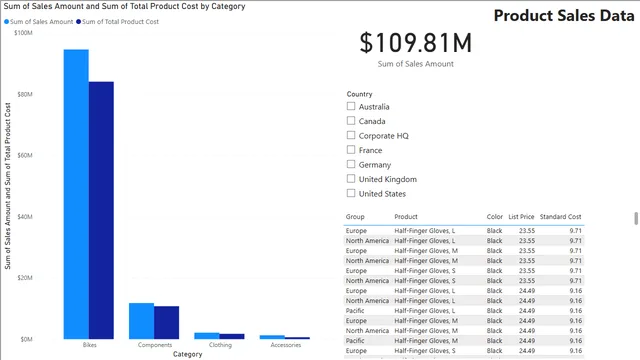Enable the Germany filter checkbox
This screenshot has height=360, width=640.
click(351, 164)
